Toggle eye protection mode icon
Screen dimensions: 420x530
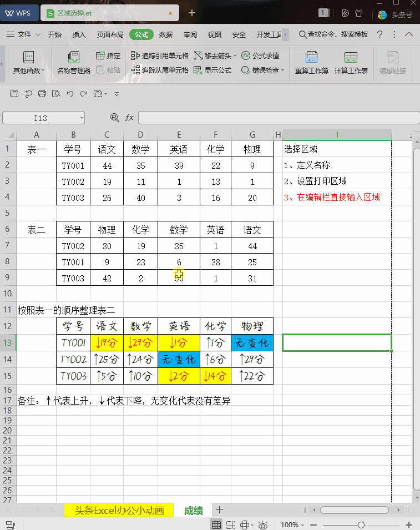[262, 524]
